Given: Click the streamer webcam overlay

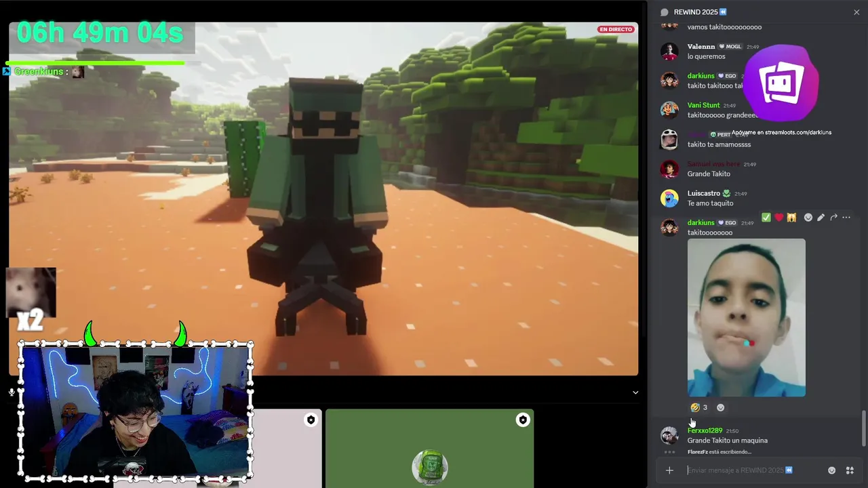Looking at the screenshot, I should click(x=136, y=411).
